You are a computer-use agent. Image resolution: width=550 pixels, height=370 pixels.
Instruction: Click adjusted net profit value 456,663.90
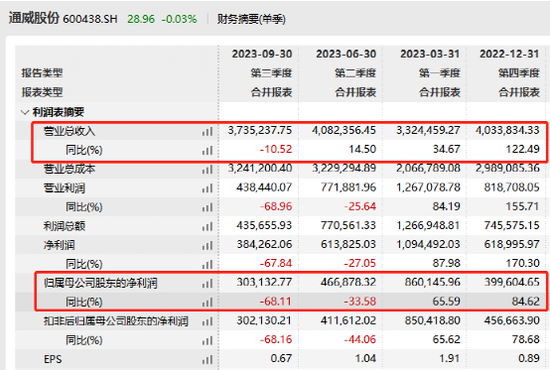(512, 320)
